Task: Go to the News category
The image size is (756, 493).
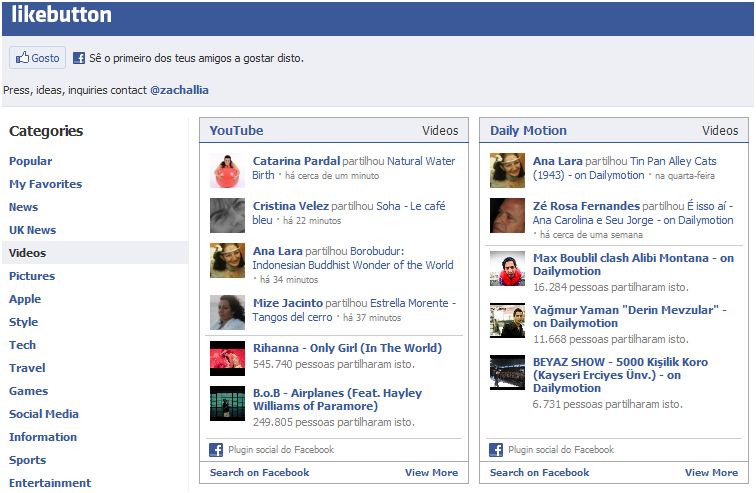Action: pyautogui.click(x=23, y=207)
